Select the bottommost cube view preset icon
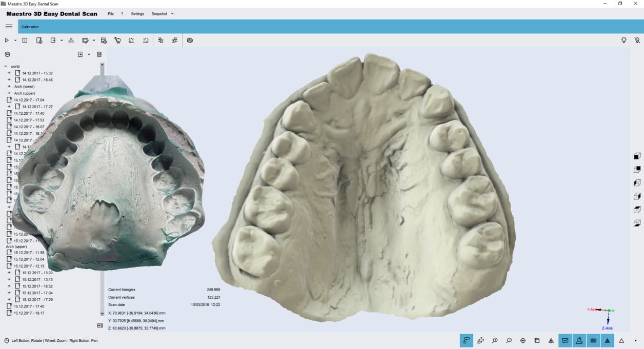The height and width of the screenshot is (349, 644). pos(637,223)
